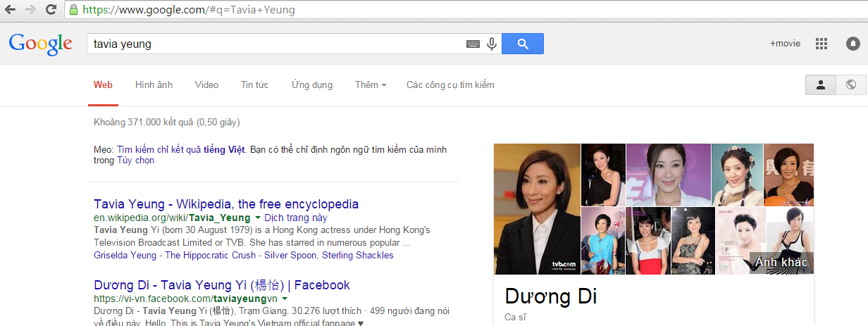Click the browser address bar URL
868x326 pixels.
(189, 10)
